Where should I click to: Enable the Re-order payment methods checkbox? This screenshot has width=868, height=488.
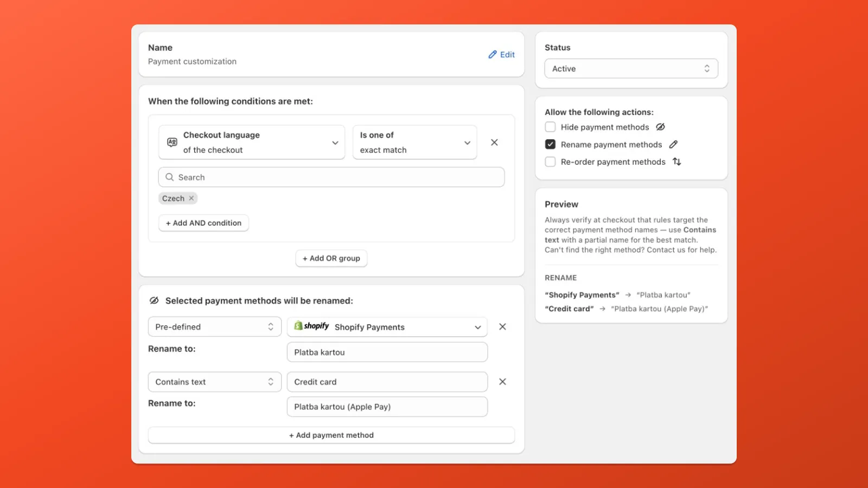550,162
